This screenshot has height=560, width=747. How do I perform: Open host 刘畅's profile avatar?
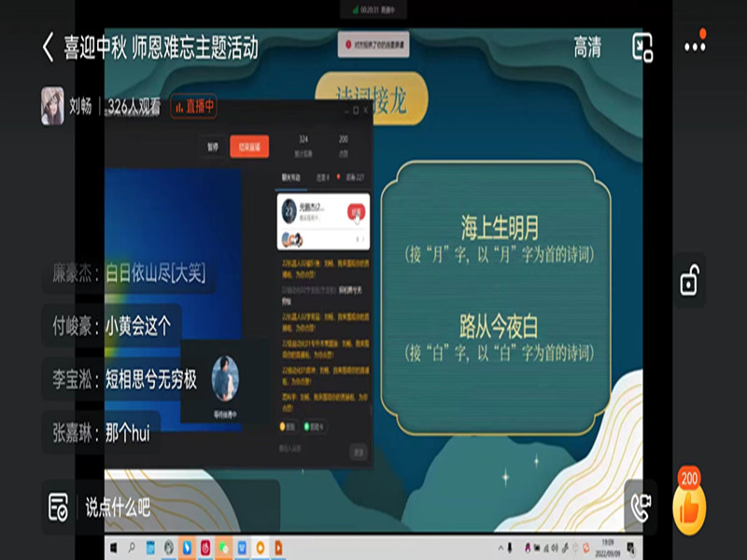pos(52,106)
